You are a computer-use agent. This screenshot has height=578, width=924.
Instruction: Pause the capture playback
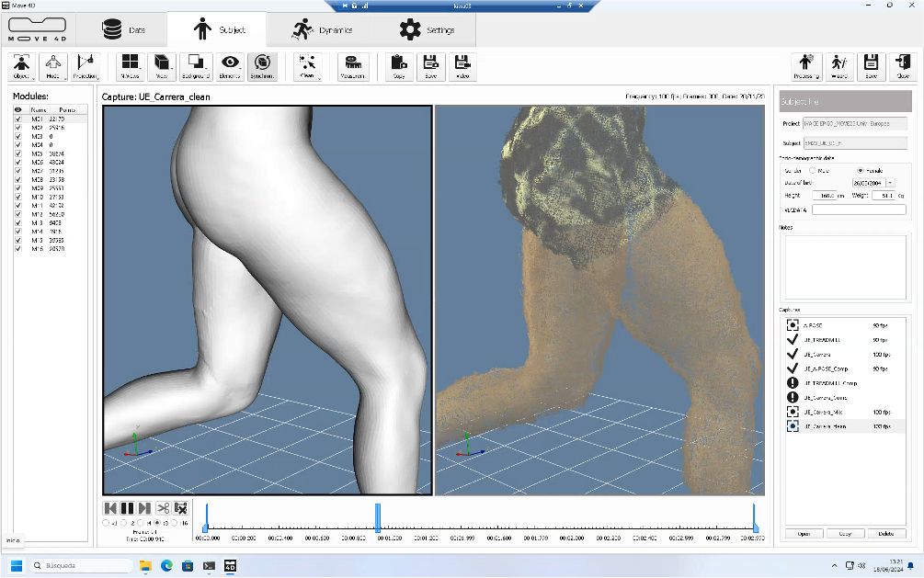pyautogui.click(x=128, y=508)
